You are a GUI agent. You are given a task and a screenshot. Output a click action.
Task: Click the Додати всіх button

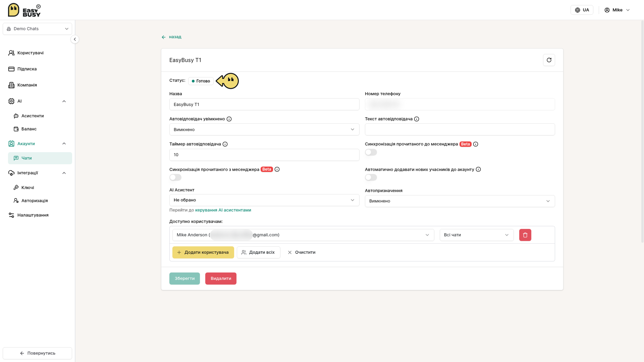(x=258, y=252)
